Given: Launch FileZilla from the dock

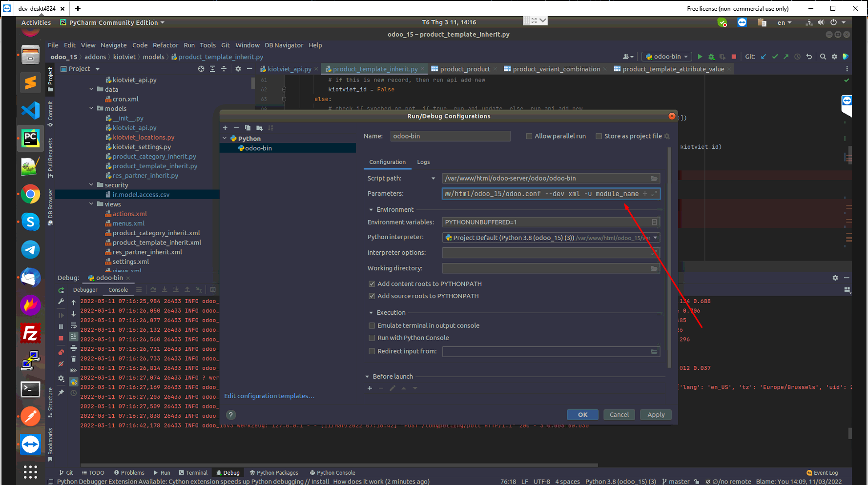Looking at the screenshot, I should pyautogui.click(x=30, y=334).
